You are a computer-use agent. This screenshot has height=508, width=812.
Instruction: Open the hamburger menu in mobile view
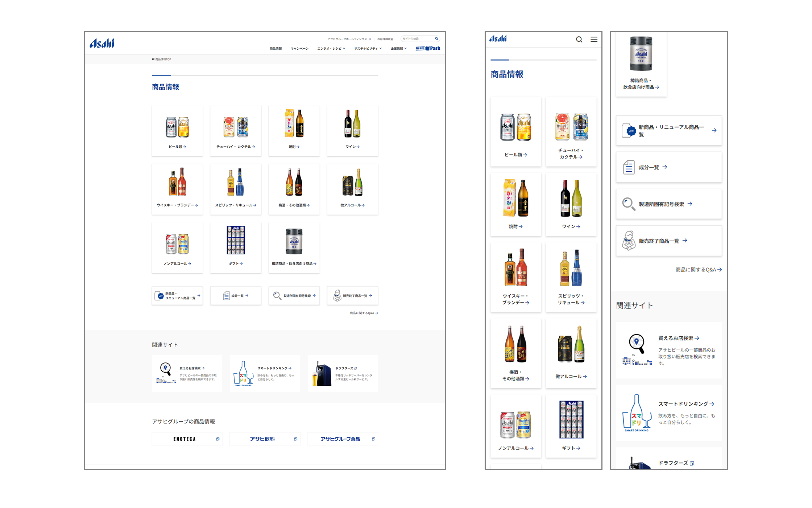[x=594, y=39]
